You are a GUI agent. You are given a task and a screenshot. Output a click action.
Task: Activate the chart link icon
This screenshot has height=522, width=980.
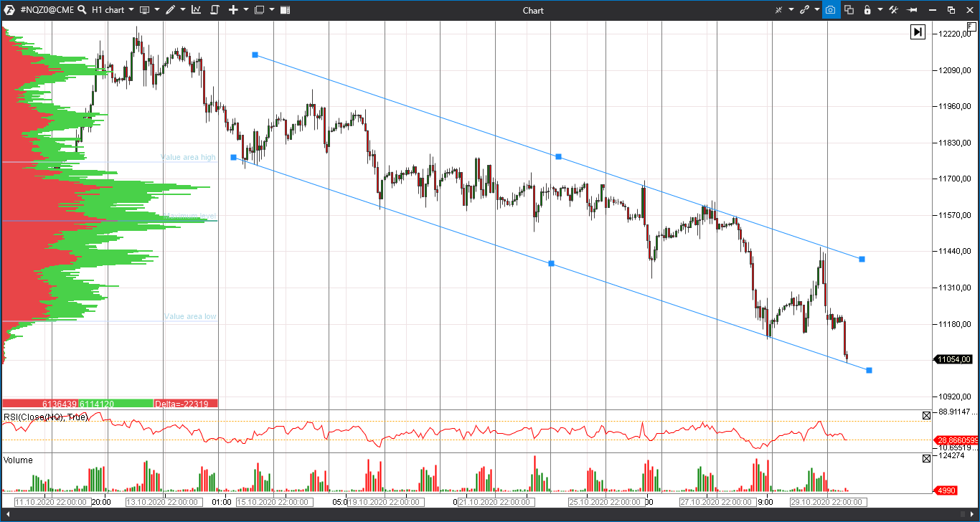click(805, 9)
